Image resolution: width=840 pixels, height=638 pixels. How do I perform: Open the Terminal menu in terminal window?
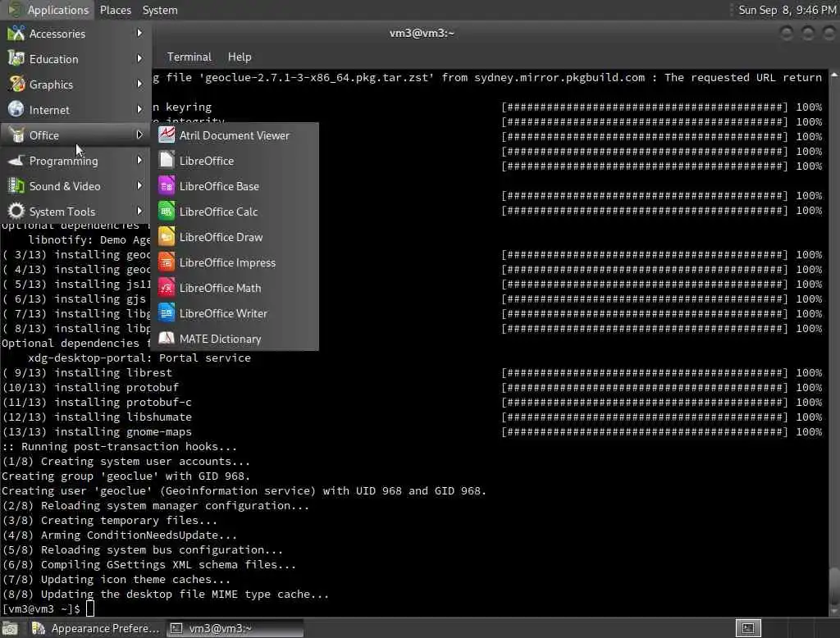point(189,57)
